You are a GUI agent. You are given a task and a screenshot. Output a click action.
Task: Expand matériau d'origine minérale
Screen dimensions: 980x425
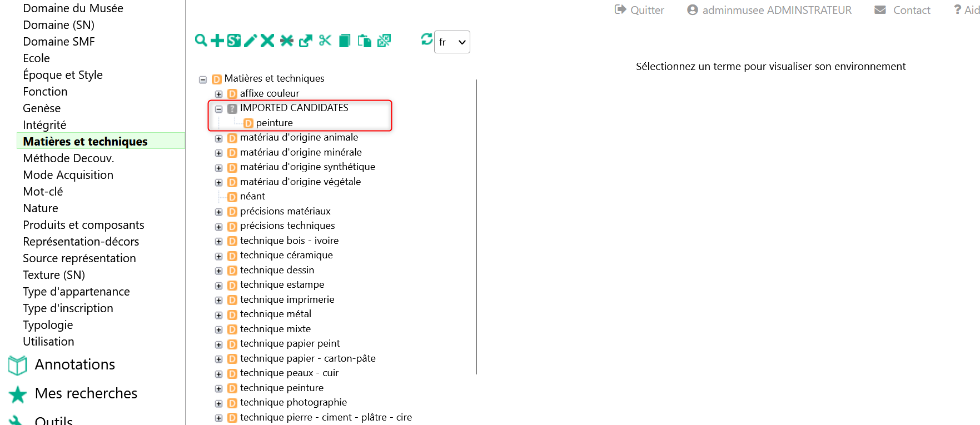218,153
